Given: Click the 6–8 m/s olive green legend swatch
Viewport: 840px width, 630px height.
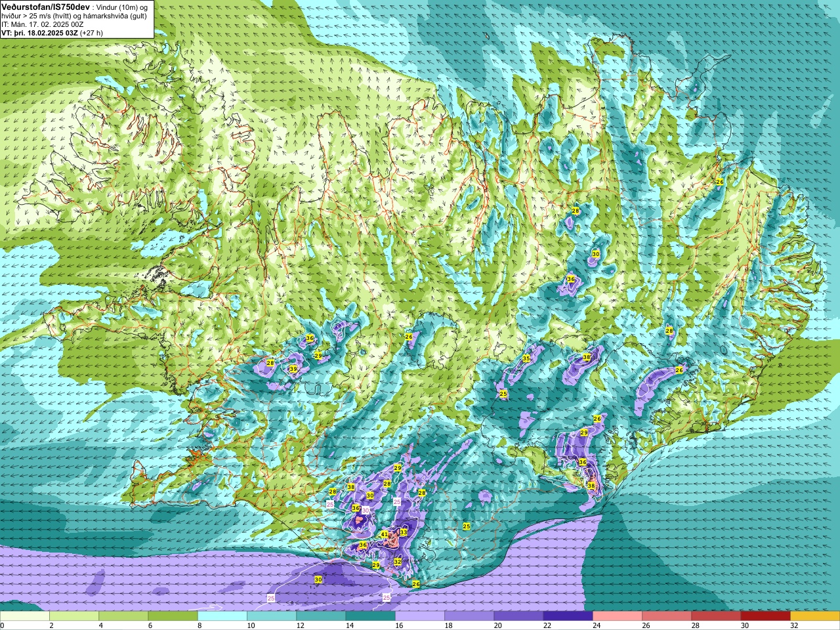Looking at the screenshot, I should pyautogui.click(x=173, y=616).
